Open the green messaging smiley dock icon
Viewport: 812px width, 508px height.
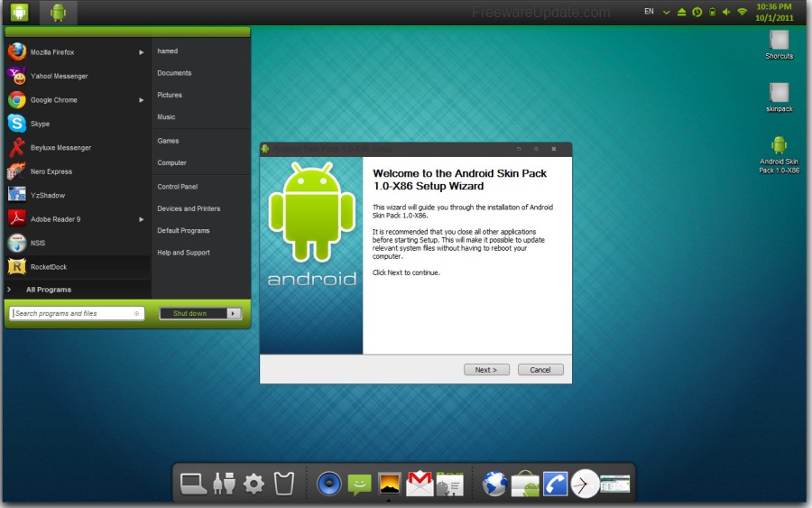tap(359, 485)
